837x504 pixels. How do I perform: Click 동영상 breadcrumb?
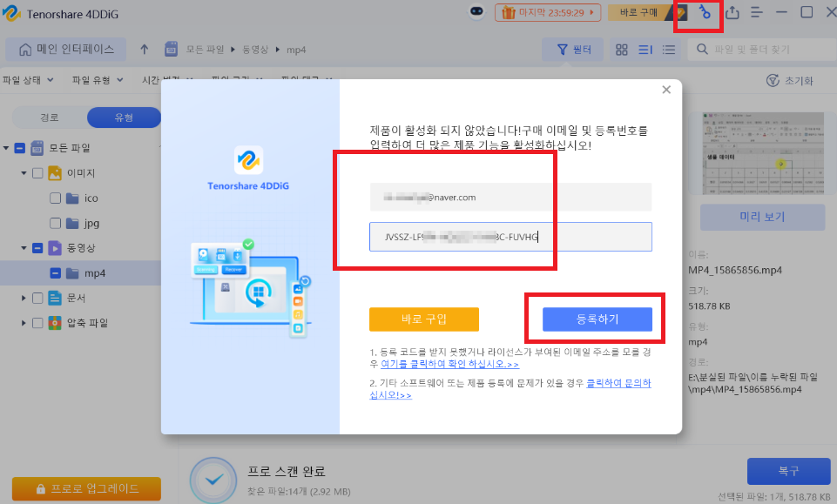tap(255, 50)
